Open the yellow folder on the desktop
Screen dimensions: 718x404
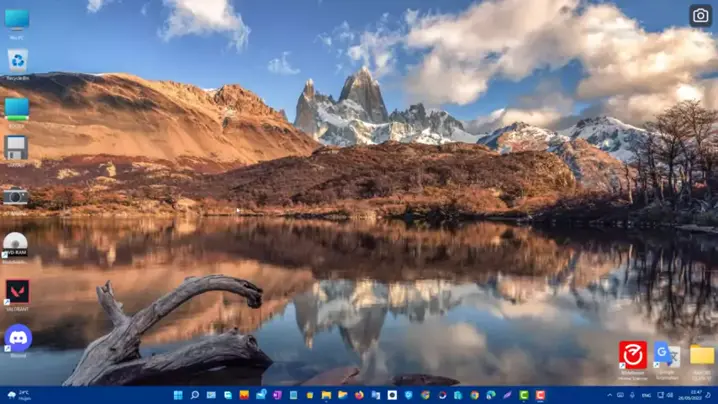[x=702, y=356]
